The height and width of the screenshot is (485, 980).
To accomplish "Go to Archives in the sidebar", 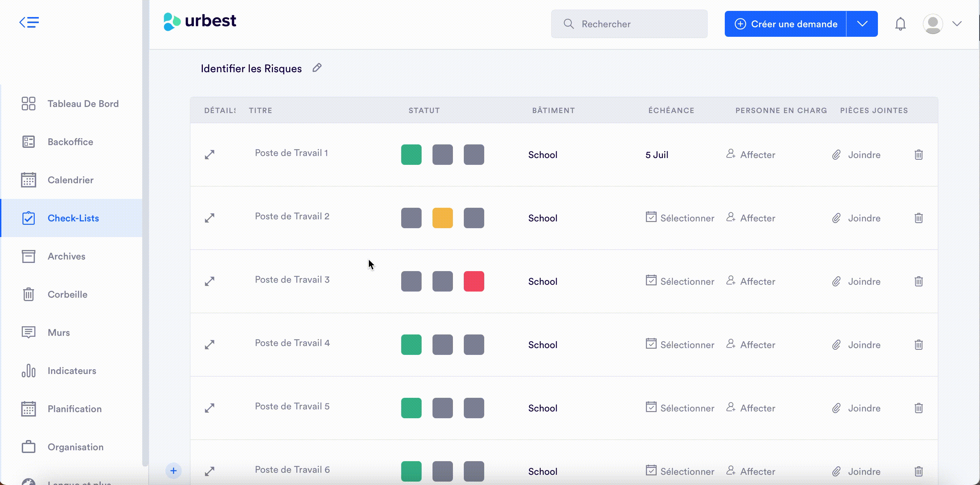I will tap(66, 256).
